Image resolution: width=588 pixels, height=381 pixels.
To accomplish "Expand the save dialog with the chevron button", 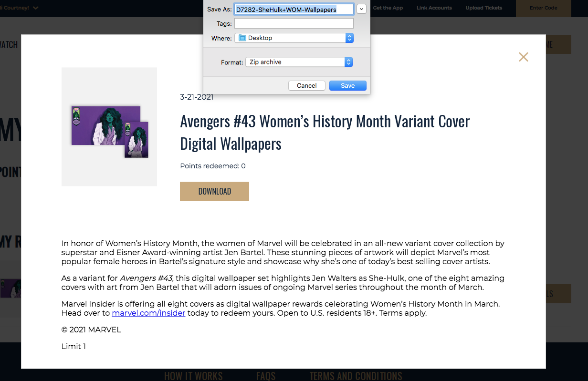I will point(362,9).
